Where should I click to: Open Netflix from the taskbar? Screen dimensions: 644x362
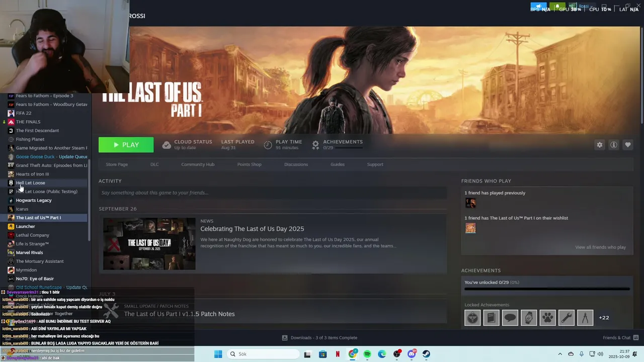[338, 354]
